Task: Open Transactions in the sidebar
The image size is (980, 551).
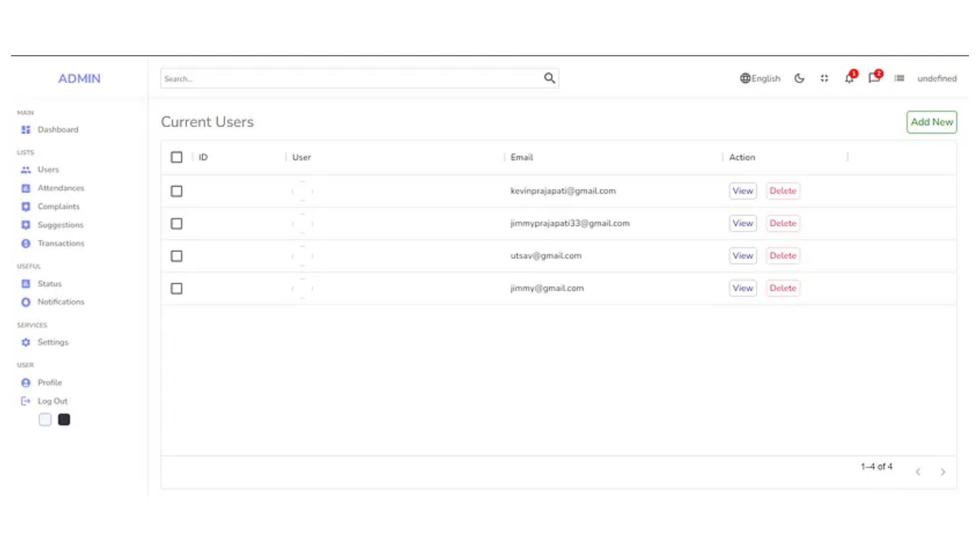Action: (x=60, y=243)
